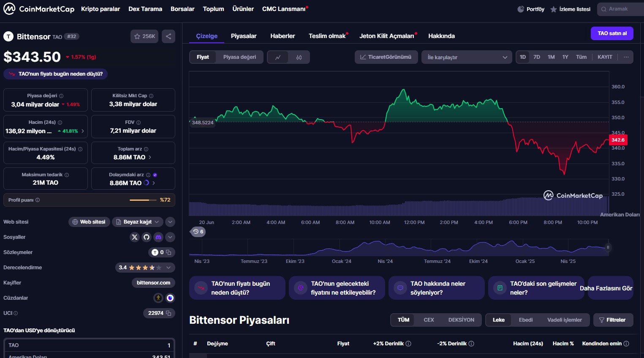Open the GitHub social icon
This screenshot has width=644, height=358.
(x=147, y=237)
